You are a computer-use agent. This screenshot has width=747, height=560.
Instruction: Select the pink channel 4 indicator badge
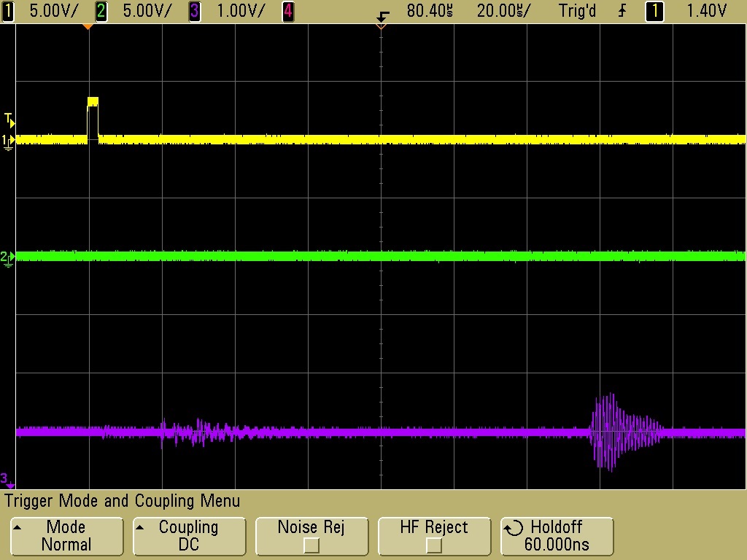(x=288, y=11)
